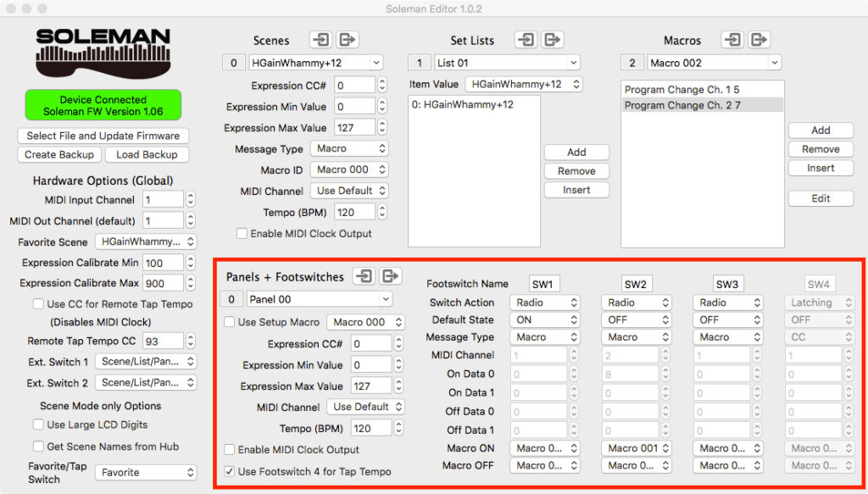
Task: Enable MIDI Clock Output in Scenes
Action: tap(242, 234)
